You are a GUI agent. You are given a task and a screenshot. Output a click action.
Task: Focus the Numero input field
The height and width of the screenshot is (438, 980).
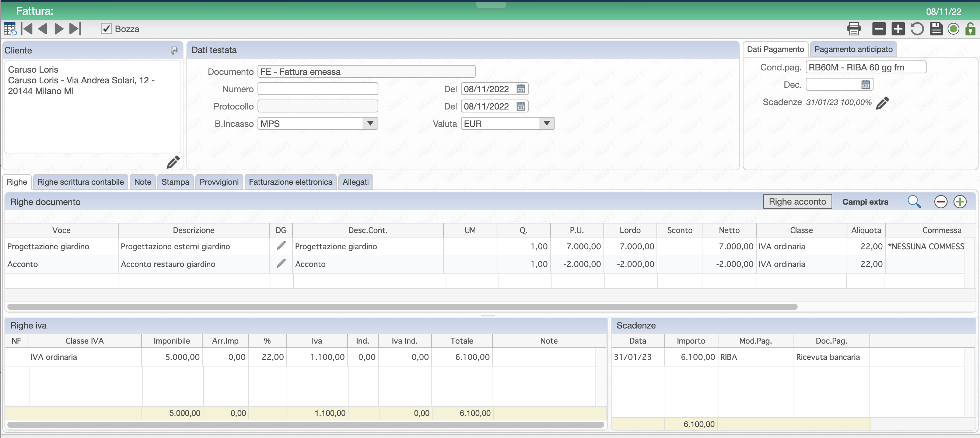click(x=318, y=89)
